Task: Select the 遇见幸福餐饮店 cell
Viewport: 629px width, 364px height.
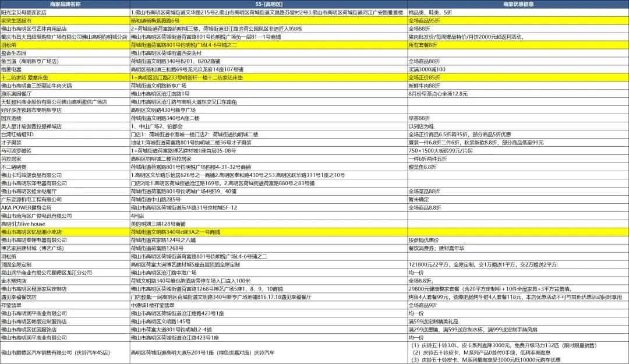Action: click(65, 298)
